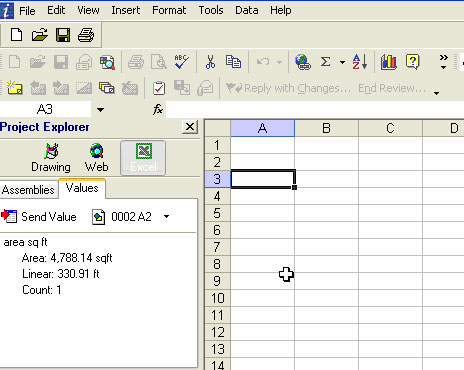Click the Send Value button label
Screen dimensions: 464x370
pyautogui.click(x=49, y=217)
